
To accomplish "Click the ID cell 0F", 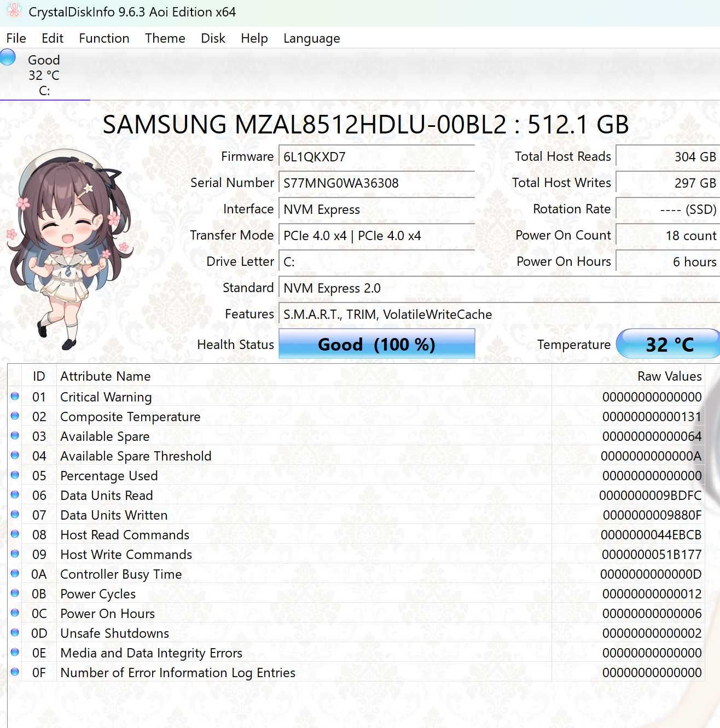I will point(39,673).
